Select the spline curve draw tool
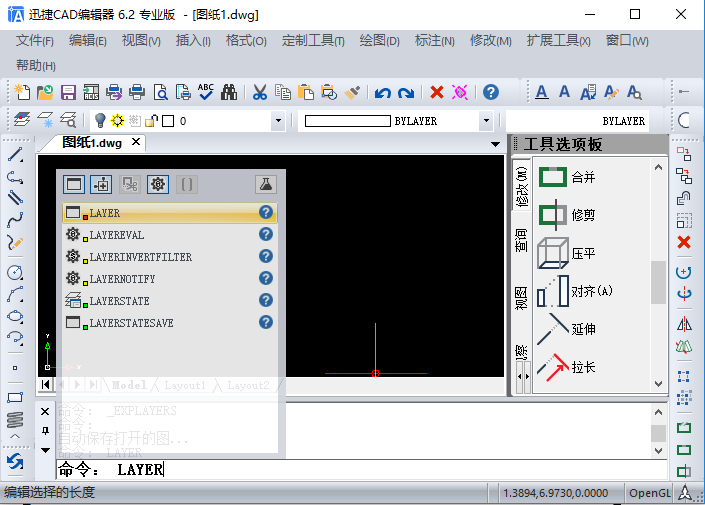Image resolution: width=705 pixels, height=505 pixels. pyautogui.click(x=15, y=220)
